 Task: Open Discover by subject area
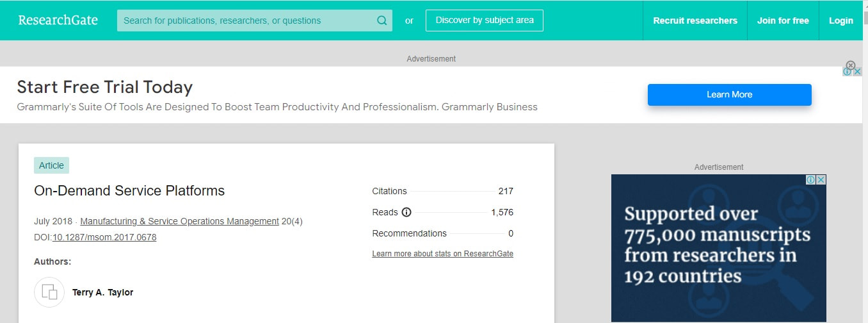point(485,21)
